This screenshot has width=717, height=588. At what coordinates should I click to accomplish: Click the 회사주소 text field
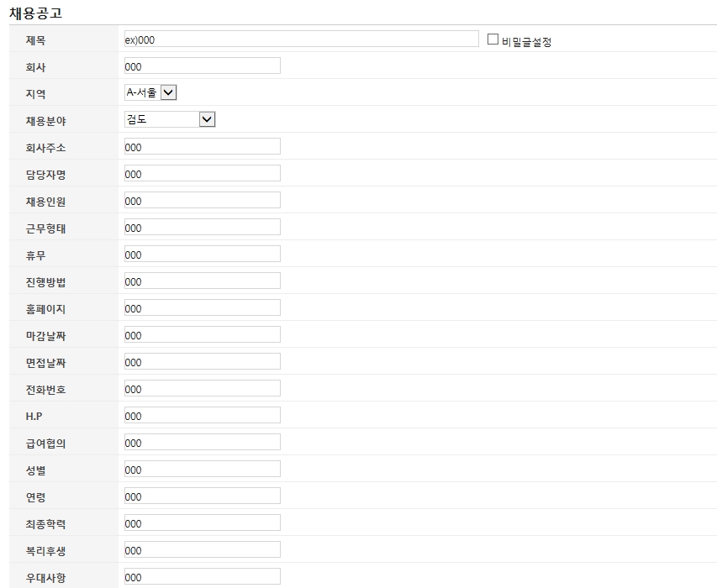pyautogui.click(x=202, y=146)
